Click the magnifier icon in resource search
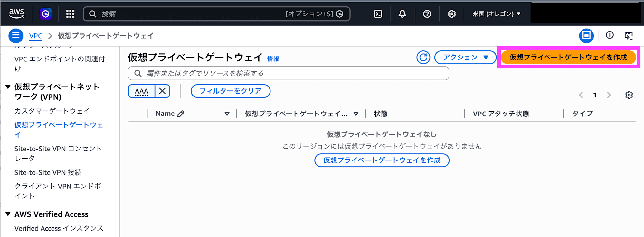644x237 pixels. pos(138,73)
